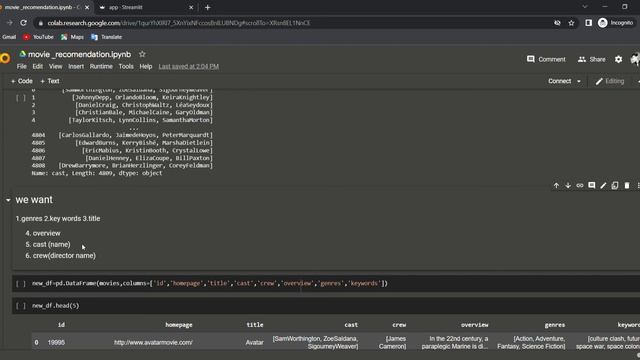Image resolution: width=640 pixels, height=360 pixels.
Task: Open the avatarmovie.com homepage link
Action: (153, 342)
